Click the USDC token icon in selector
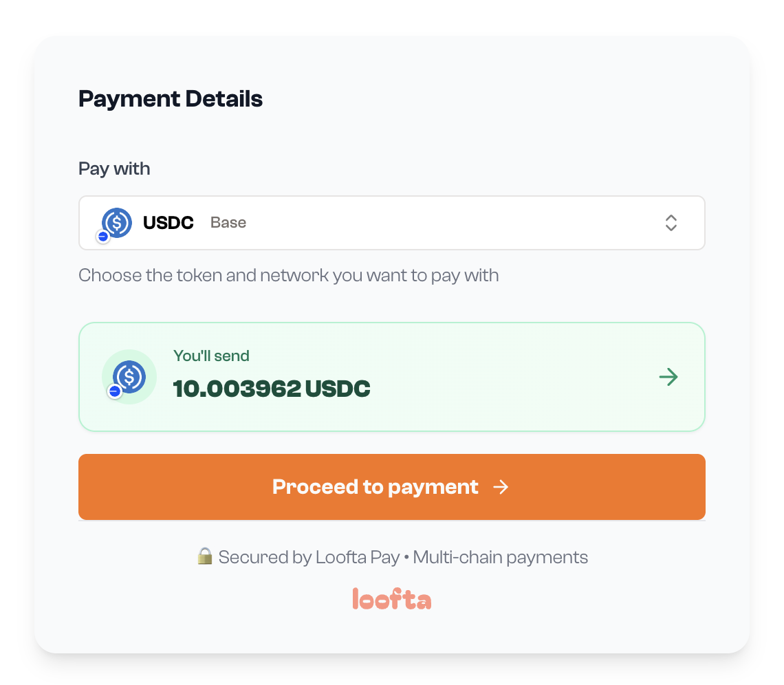The width and height of the screenshot is (784, 685). (x=118, y=222)
